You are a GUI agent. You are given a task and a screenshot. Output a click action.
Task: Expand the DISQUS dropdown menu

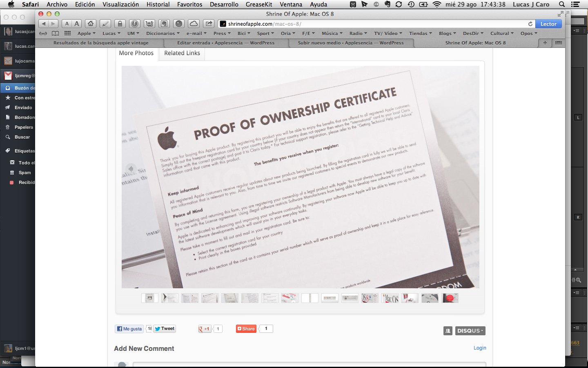coord(470,331)
